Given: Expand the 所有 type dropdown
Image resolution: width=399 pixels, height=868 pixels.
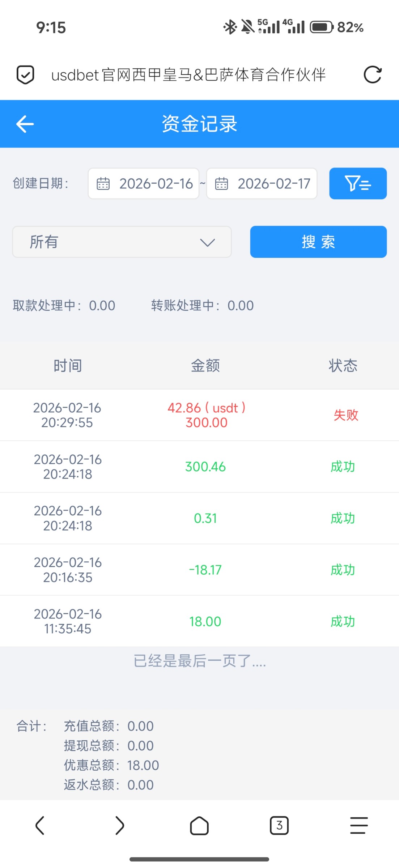Looking at the screenshot, I should click(122, 242).
